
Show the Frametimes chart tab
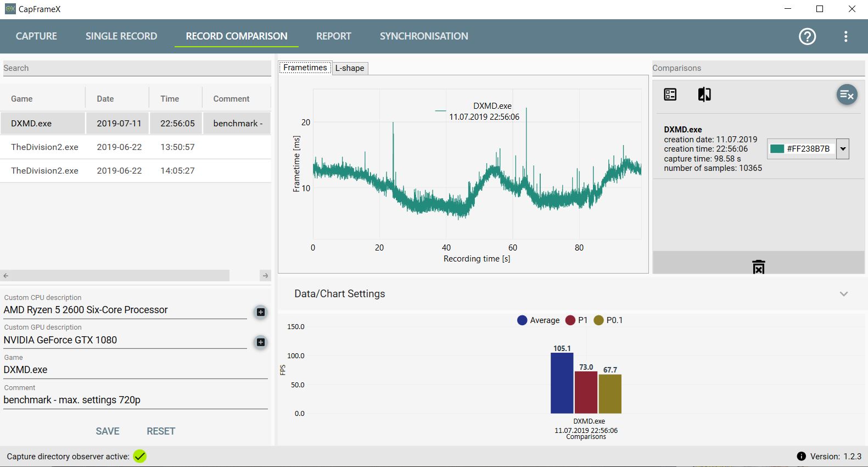tap(305, 68)
